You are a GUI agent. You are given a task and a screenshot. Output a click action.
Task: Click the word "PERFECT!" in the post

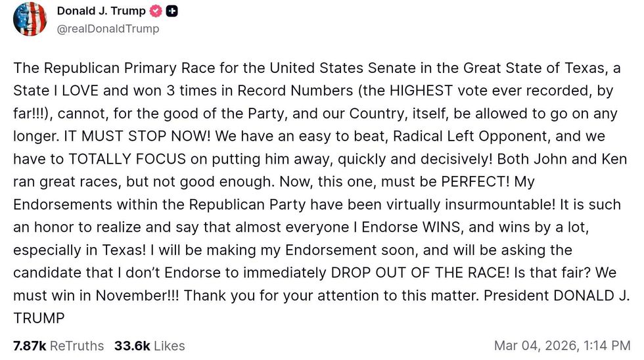coord(469,182)
